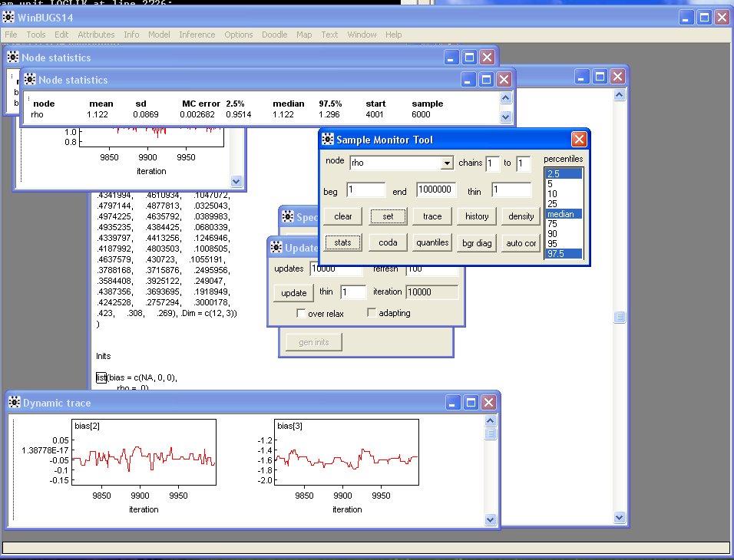This screenshot has width=734, height=560.
Task: Open the Inference menu
Action: point(197,35)
